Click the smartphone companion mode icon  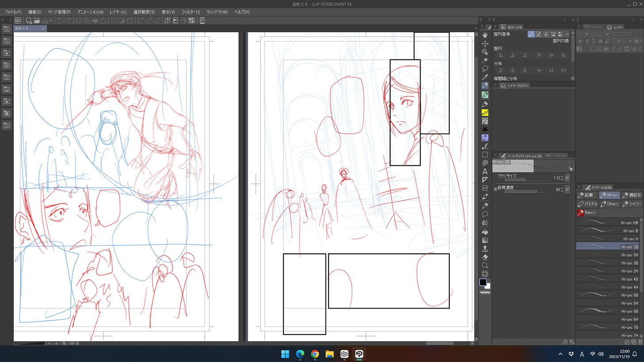(x=202, y=20)
